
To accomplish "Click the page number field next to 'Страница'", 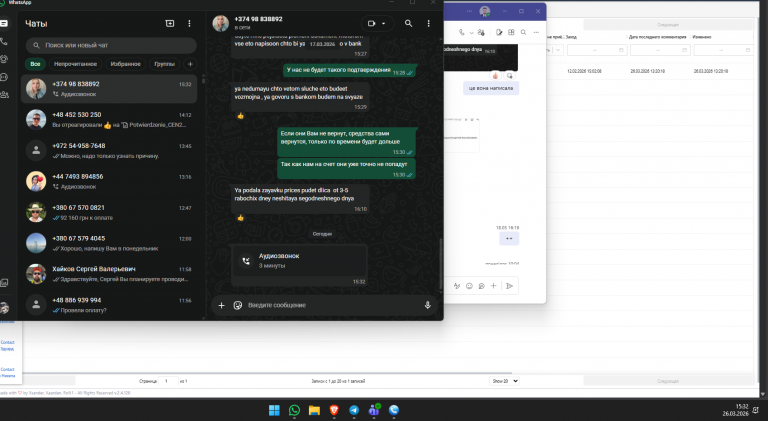I will click(x=168, y=381).
